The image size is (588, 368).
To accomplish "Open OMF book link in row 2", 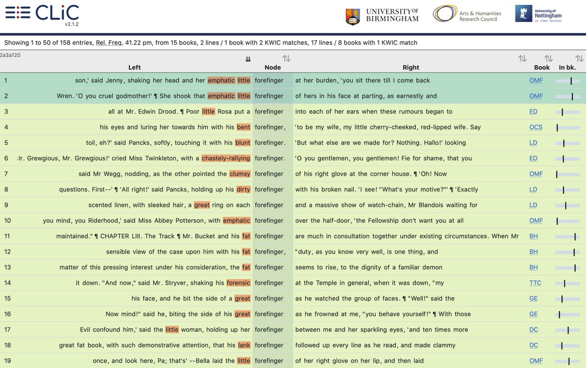I will pos(536,96).
